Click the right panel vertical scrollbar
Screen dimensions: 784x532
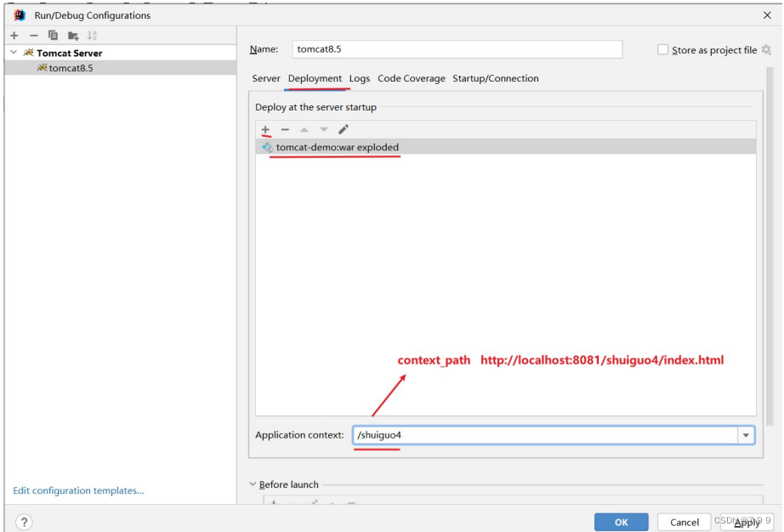[770, 245]
